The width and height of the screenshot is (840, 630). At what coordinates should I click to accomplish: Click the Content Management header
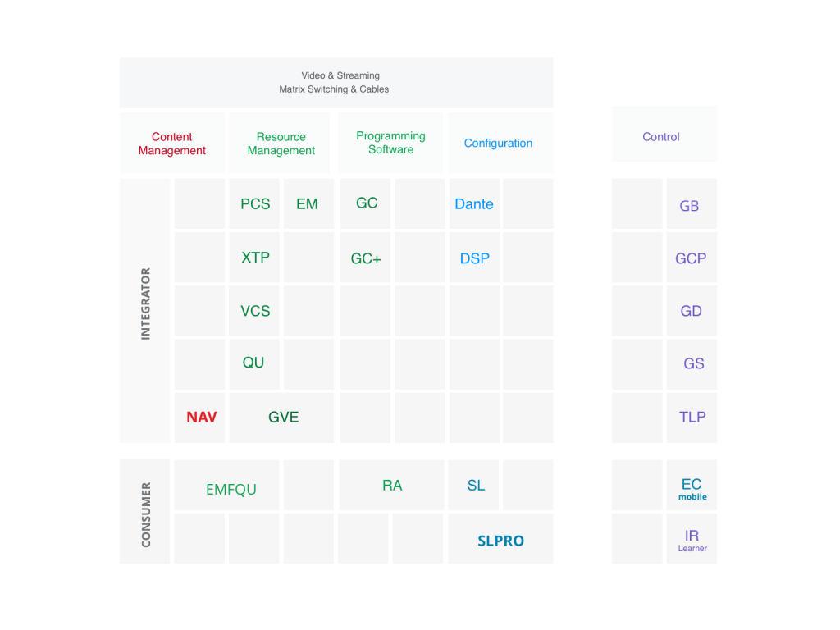pyautogui.click(x=172, y=144)
